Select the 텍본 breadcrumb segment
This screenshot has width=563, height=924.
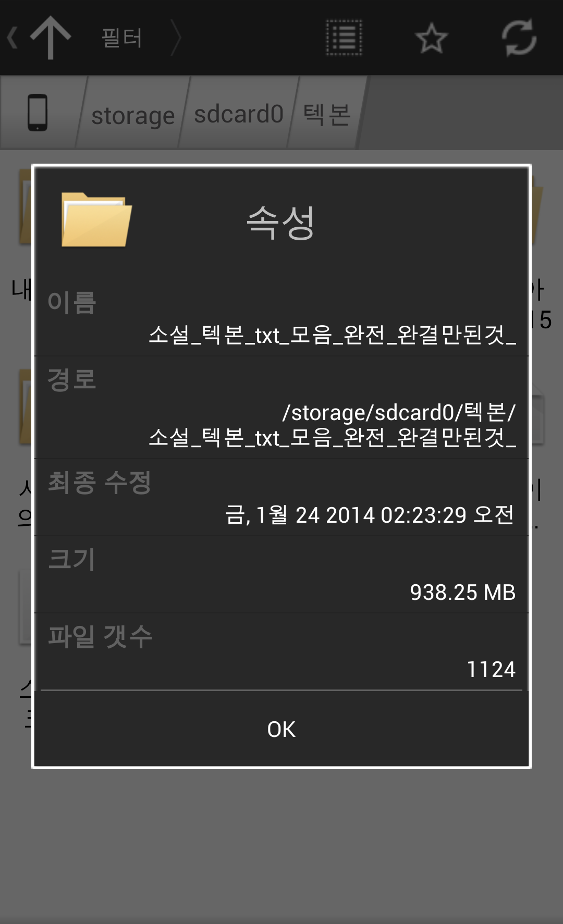[x=327, y=114]
